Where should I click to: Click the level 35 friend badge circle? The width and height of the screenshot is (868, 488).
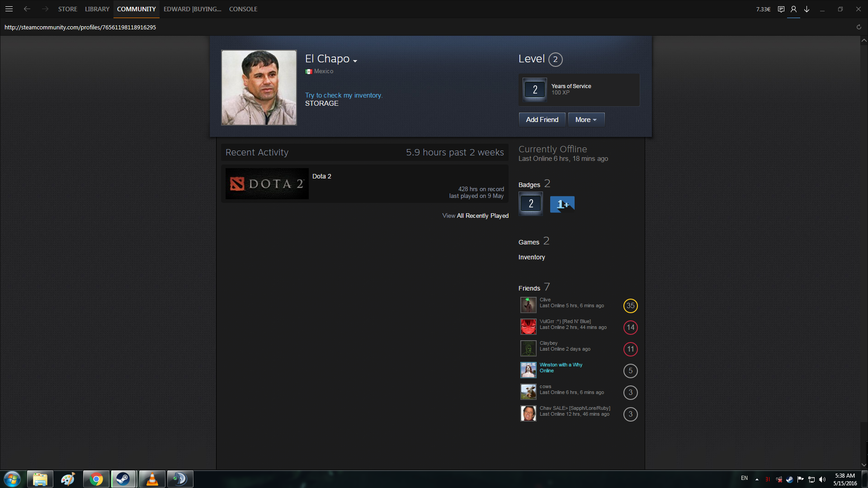point(630,306)
